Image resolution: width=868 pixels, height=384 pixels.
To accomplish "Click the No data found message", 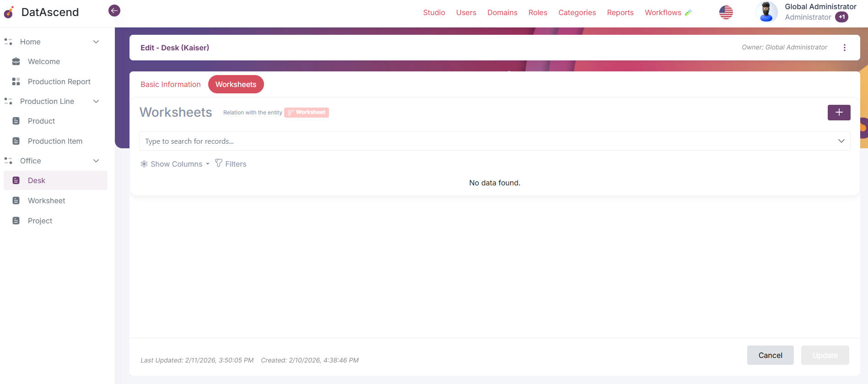I will point(495,183).
